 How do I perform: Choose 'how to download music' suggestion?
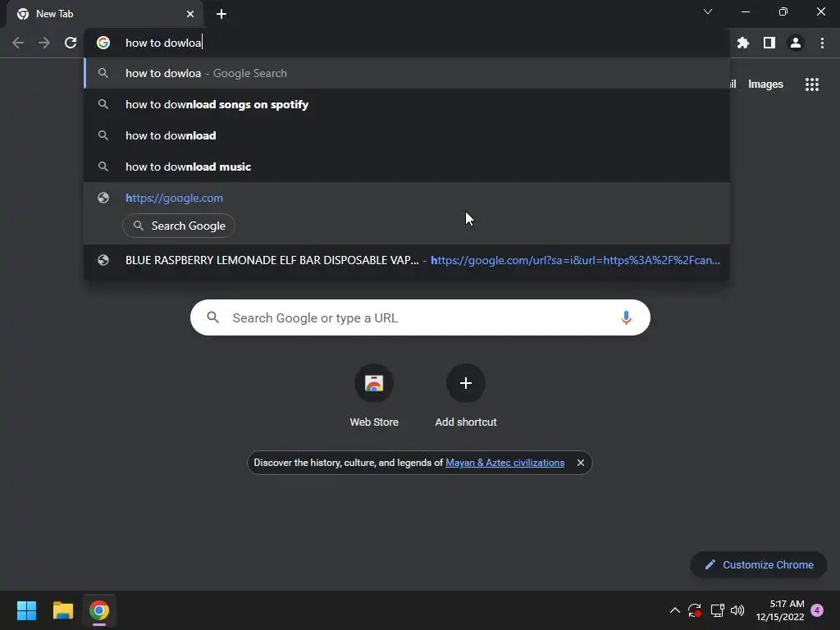point(407,167)
